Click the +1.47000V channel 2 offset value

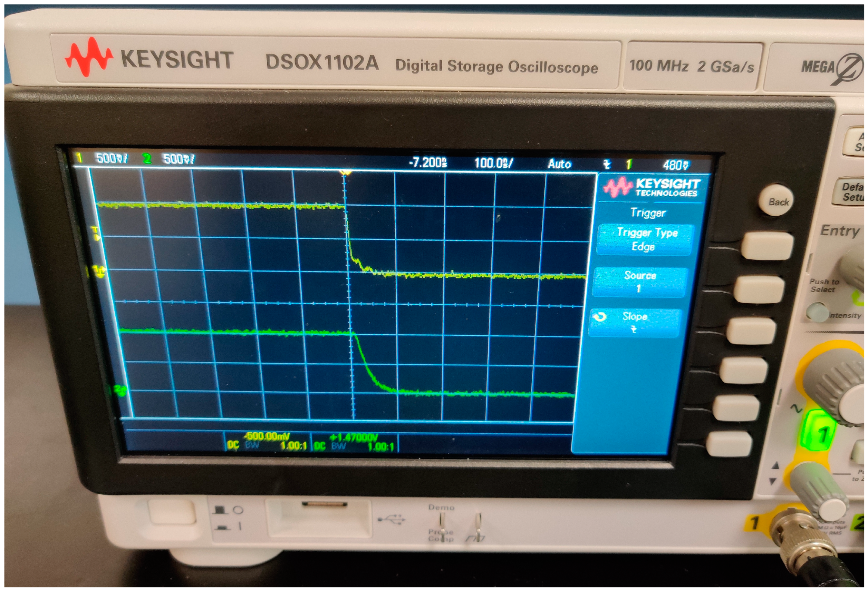[x=354, y=437]
